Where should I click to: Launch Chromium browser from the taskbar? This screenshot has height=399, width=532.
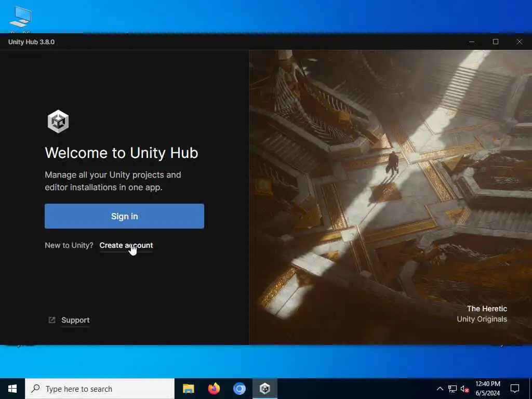click(x=239, y=389)
